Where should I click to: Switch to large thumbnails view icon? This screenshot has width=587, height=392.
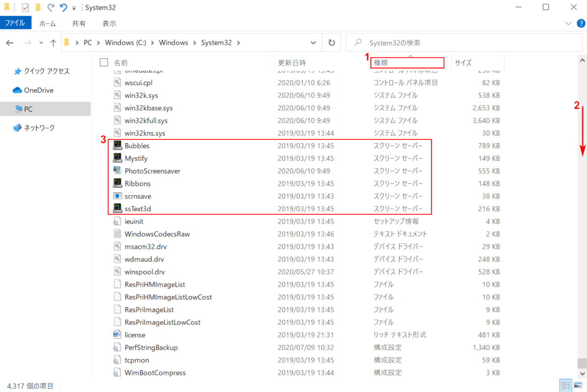(x=578, y=386)
